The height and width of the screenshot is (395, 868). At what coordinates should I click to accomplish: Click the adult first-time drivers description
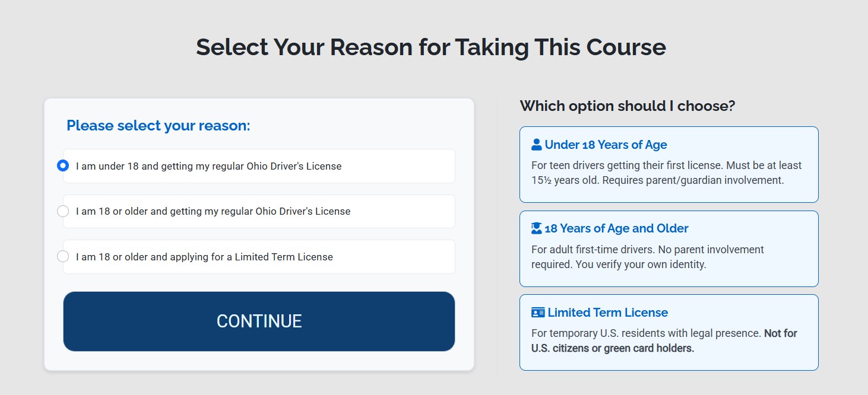pos(648,257)
